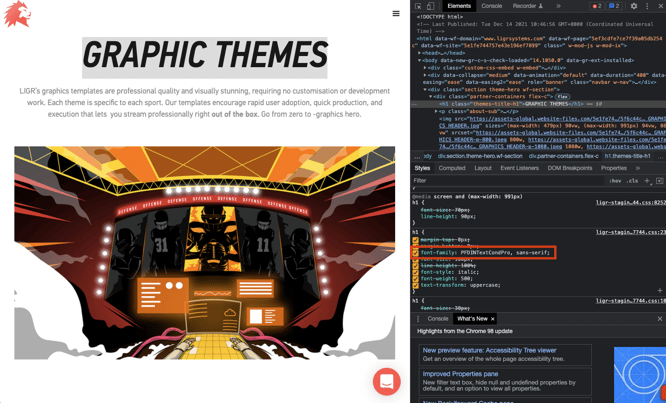Expand the custom-css-embed div node
Screen dimensions: 666x403
pos(425,68)
